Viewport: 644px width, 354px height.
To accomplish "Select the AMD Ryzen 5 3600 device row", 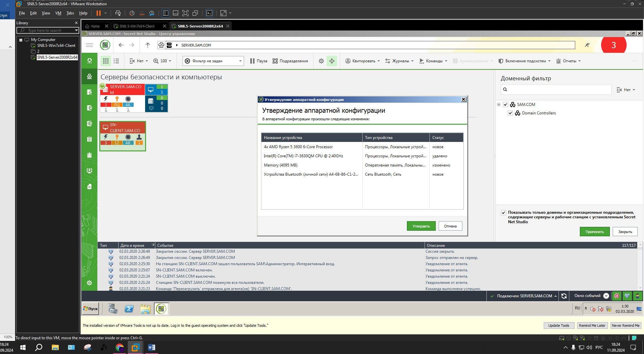I will click(362, 147).
